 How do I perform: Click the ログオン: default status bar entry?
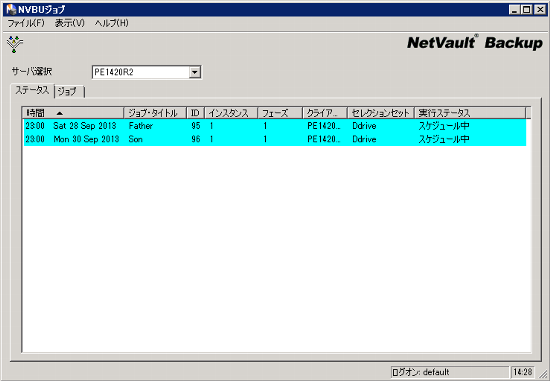(x=450, y=372)
